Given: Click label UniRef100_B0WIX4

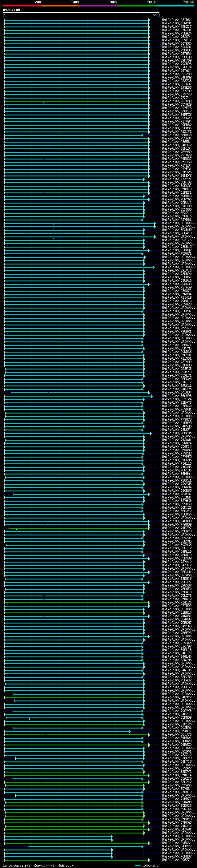Looking at the screenshot, I should [176, 809].
